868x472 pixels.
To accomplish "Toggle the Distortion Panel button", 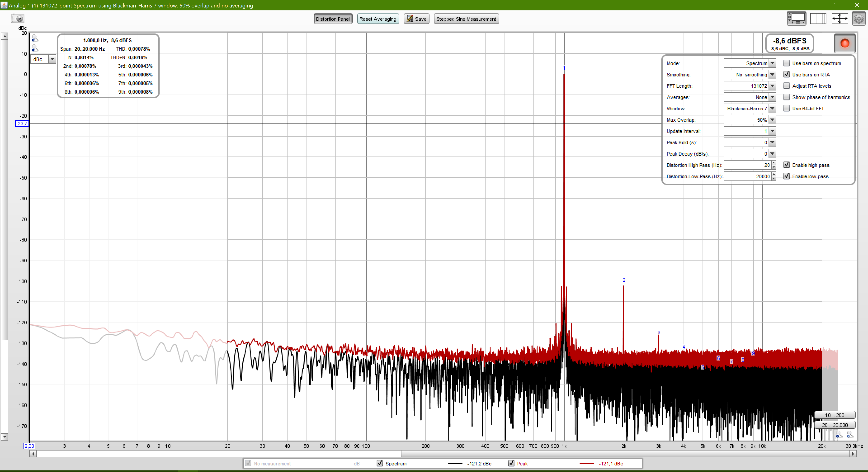I will pos(333,19).
